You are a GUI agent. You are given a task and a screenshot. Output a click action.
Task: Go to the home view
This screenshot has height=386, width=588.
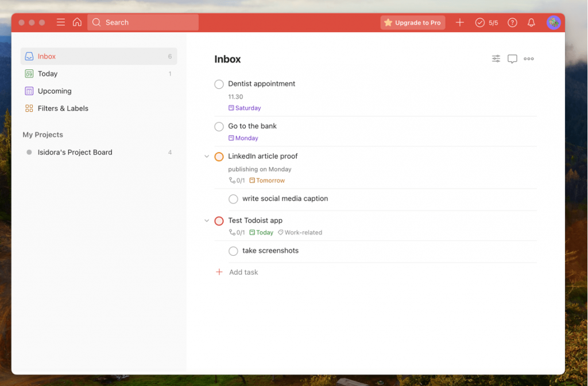(x=78, y=22)
